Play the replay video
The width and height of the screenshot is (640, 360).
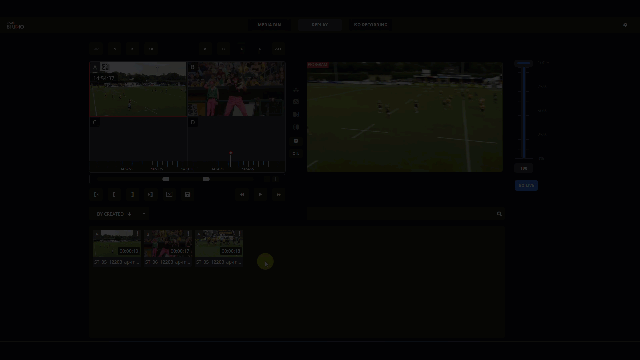coord(260,195)
